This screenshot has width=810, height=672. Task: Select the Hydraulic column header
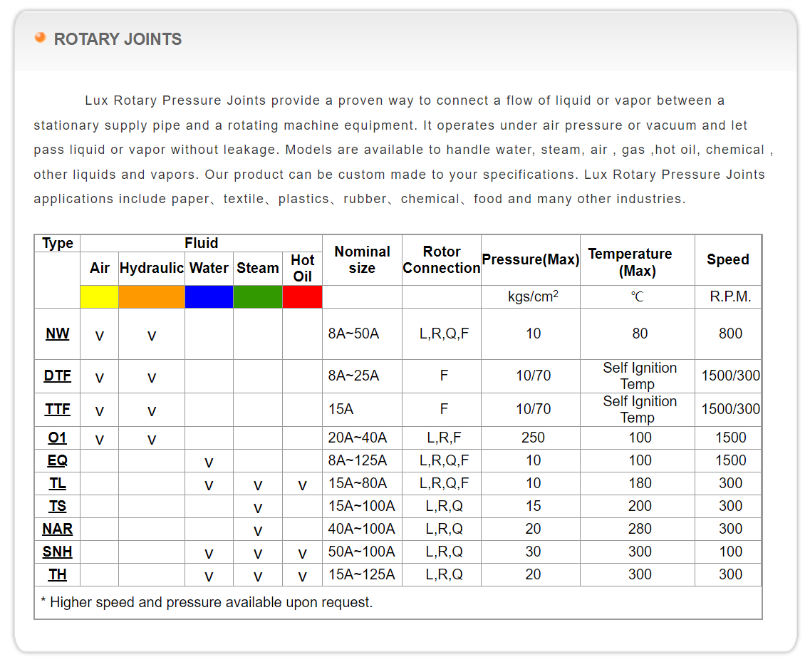click(x=151, y=268)
